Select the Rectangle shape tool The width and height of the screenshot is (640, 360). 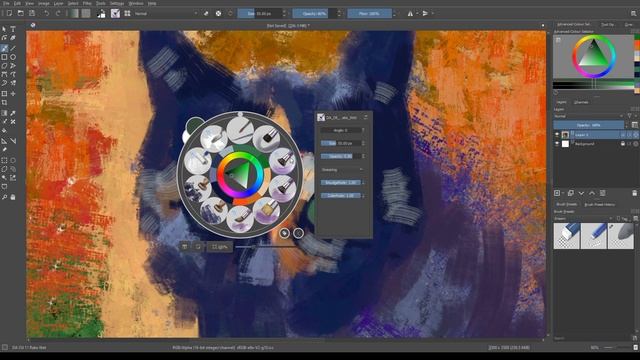pos(4,57)
